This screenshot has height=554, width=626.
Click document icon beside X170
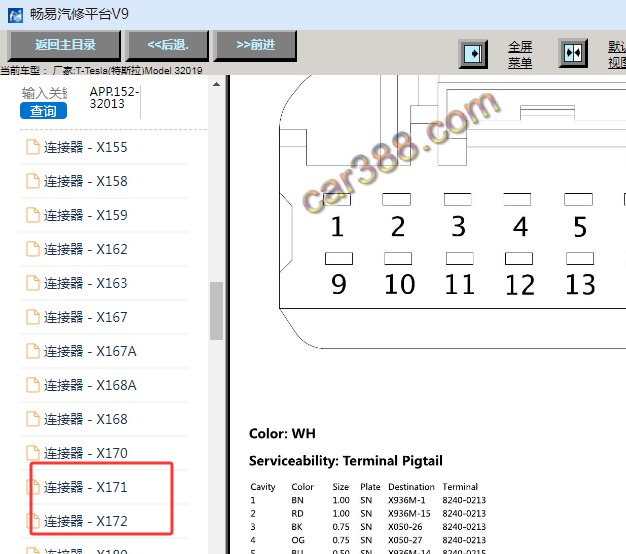33,453
